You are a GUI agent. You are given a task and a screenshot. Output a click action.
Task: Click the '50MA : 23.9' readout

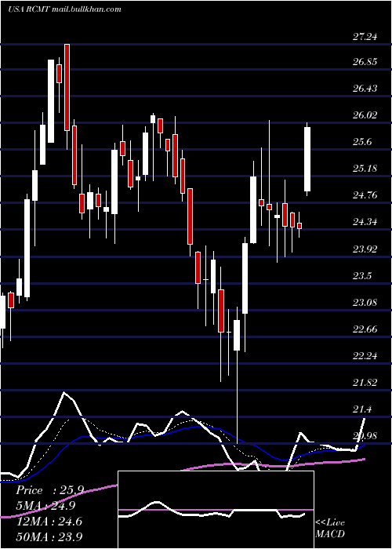[49, 536]
